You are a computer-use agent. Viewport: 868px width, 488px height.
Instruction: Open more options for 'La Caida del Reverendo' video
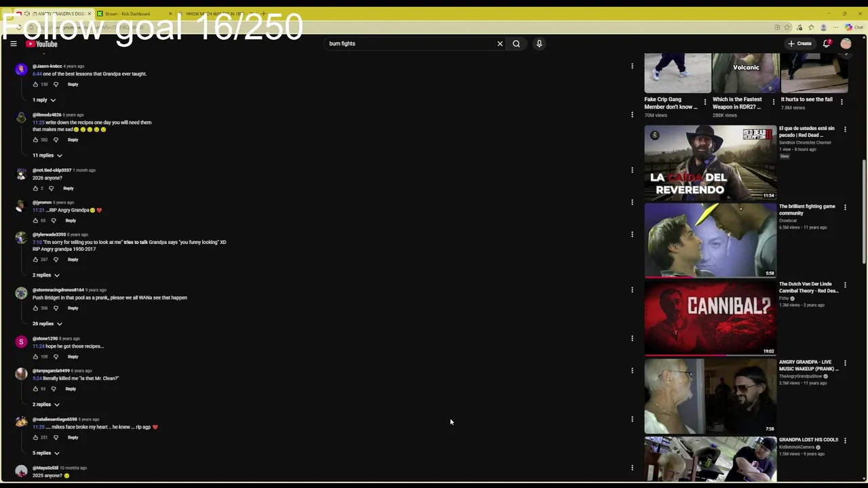(x=845, y=129)
